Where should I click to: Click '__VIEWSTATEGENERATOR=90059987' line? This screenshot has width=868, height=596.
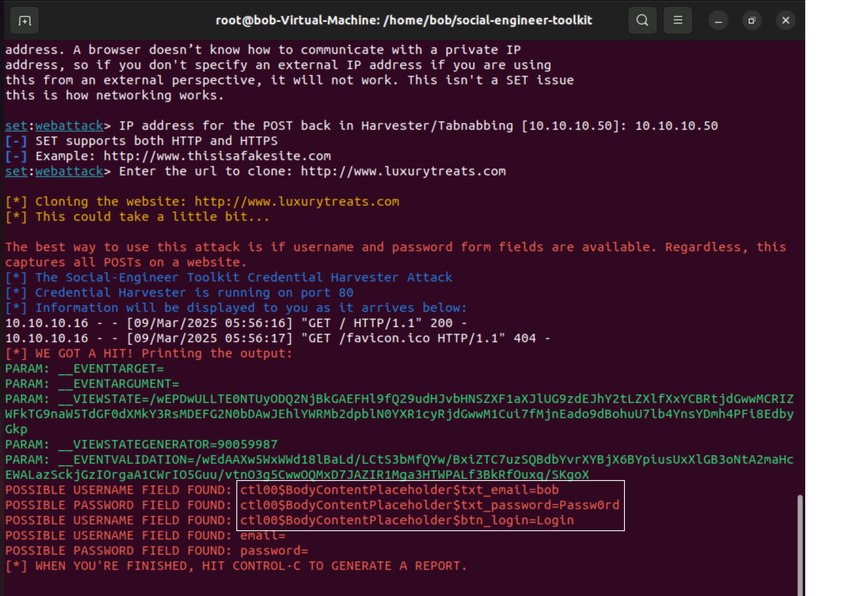[x=141, y=444]
